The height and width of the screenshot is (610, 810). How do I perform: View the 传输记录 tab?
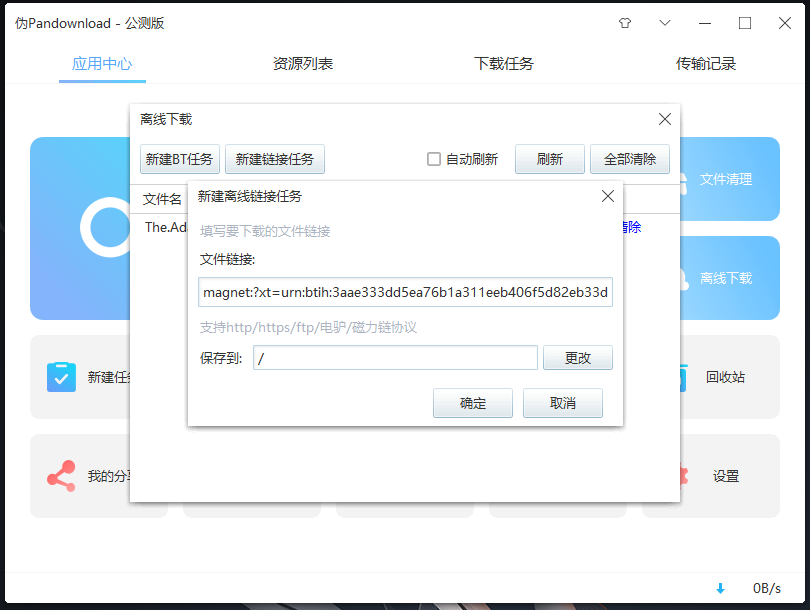click(706, 64)
